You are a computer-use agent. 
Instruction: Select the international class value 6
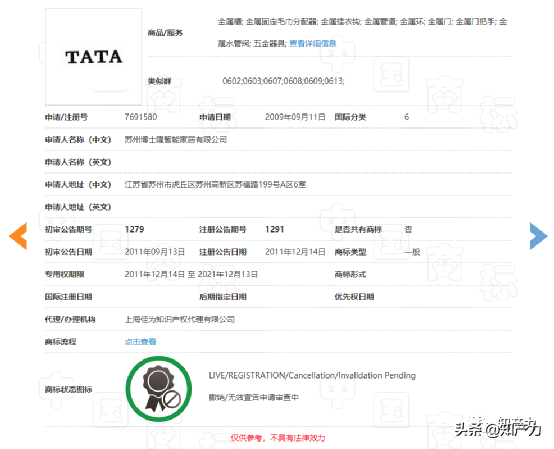tap(407, 117)
